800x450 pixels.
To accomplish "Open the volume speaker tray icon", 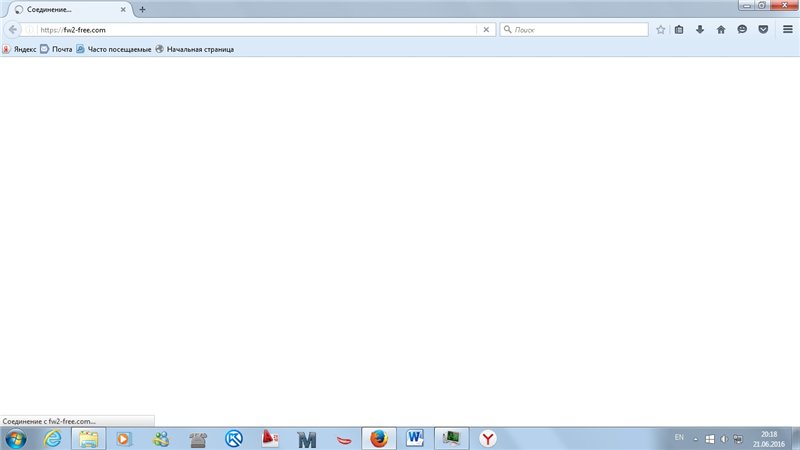I will [x=724, y=439].
